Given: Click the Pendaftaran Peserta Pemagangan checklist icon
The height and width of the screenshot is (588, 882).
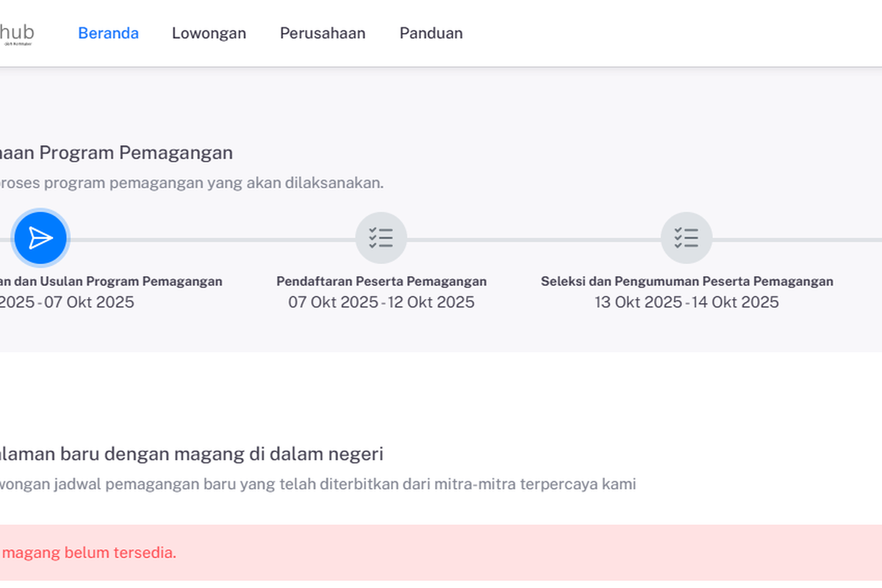Looking at the screenshot, I should [x=381, y=237].
